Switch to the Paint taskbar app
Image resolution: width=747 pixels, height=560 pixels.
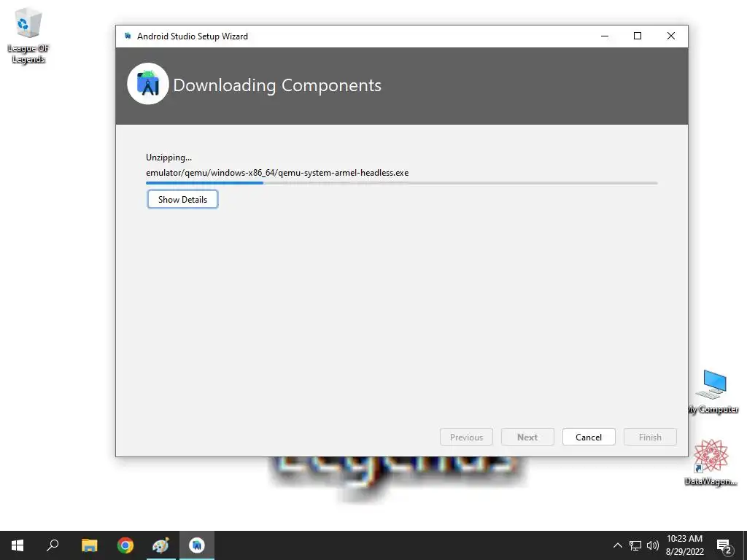pyautogui.click(x=160, y=545)
